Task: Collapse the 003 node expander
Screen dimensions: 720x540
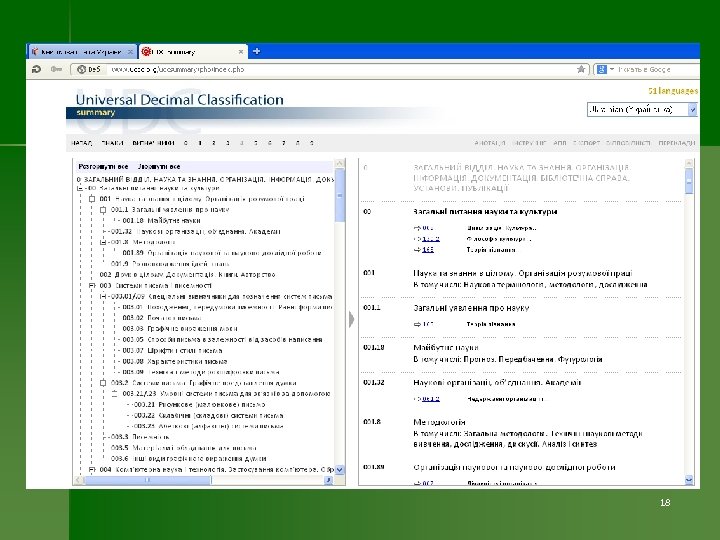Action: coord(91,286)
